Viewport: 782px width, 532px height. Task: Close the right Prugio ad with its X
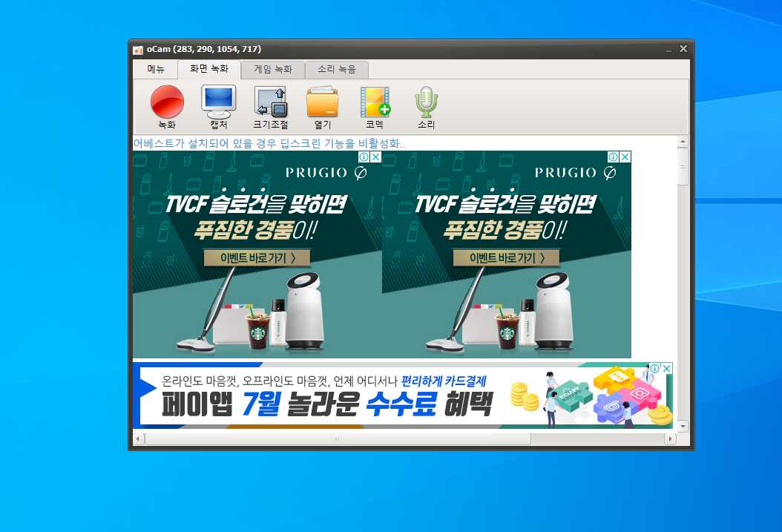(x=625, y=157)
